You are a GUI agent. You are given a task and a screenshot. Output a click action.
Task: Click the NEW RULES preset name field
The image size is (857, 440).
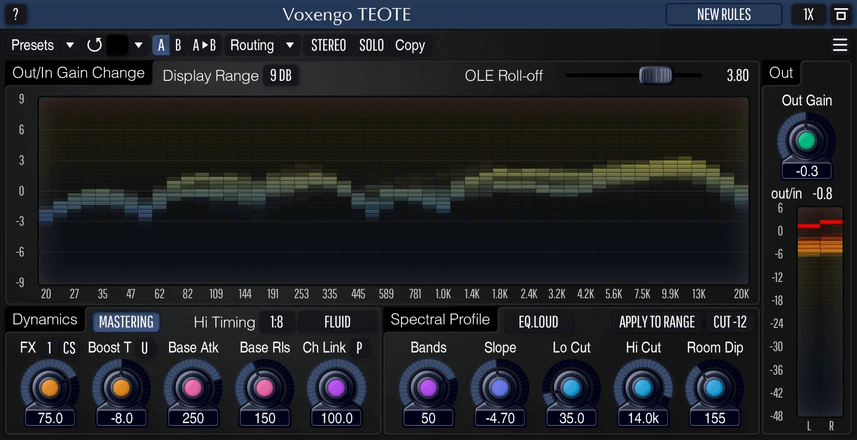[x=724, y=15]
